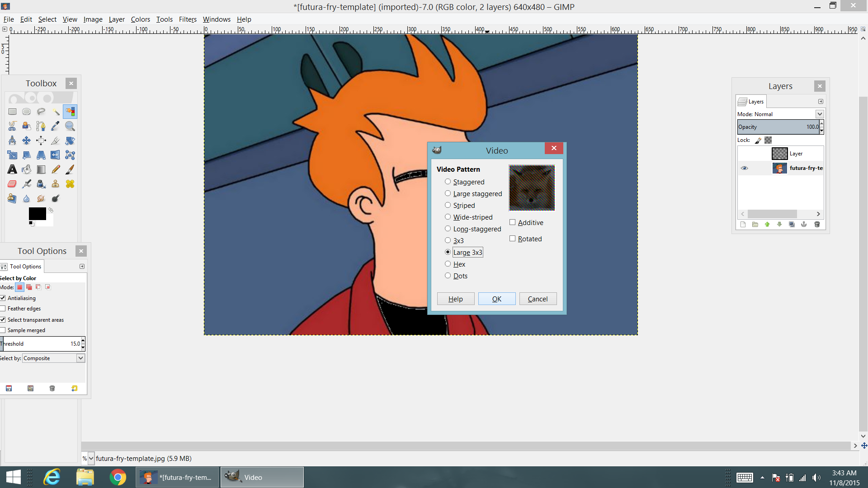Open the layer Mode dropdown
The image size is (868, 488).
click(820, 114)
